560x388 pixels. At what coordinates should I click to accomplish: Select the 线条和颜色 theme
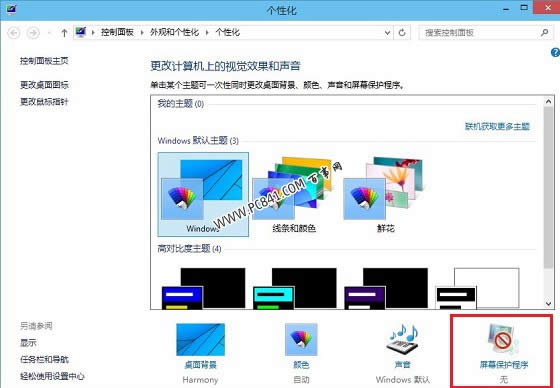tap(294, 194)
